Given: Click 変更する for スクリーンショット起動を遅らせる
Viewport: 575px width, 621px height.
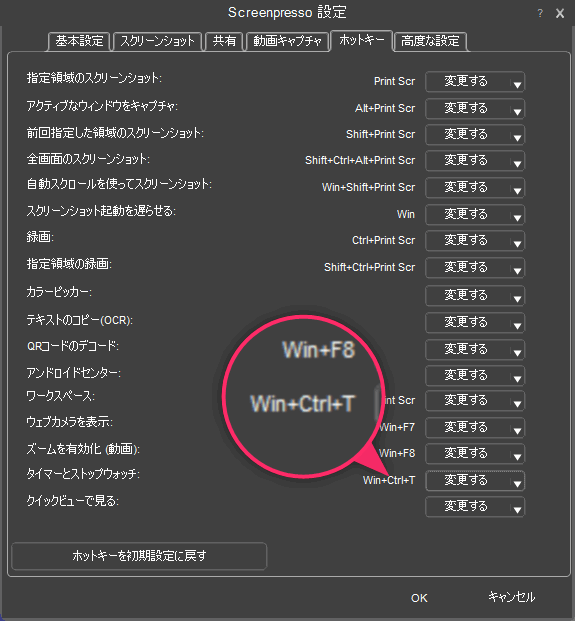Looking at the screenshot, I should coord(466,215).
